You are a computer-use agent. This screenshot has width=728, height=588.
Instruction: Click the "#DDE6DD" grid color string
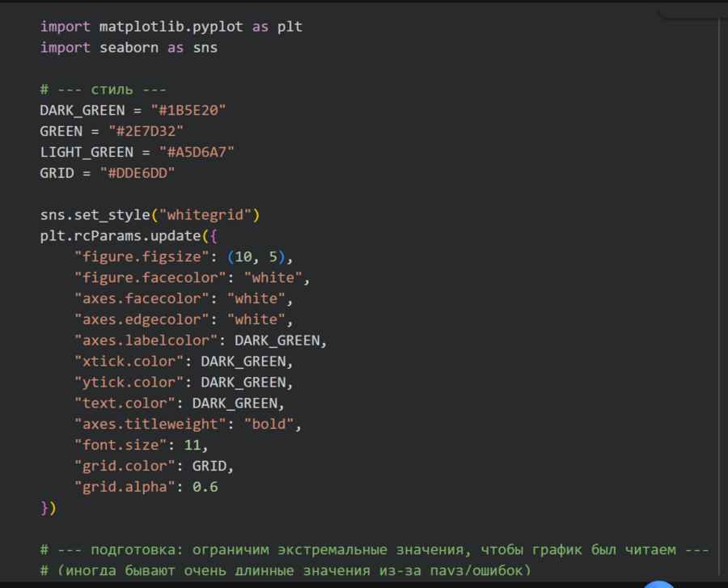click(138, 173)
